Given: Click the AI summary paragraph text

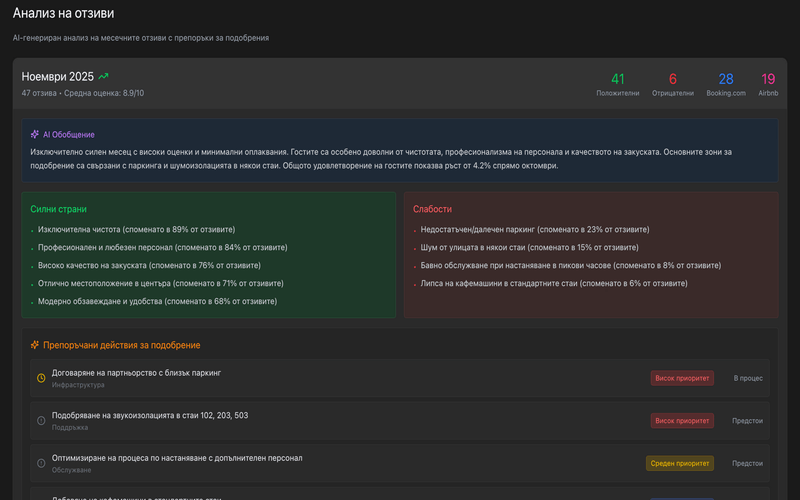Looking at the screenshot, I should click(381, 159).
